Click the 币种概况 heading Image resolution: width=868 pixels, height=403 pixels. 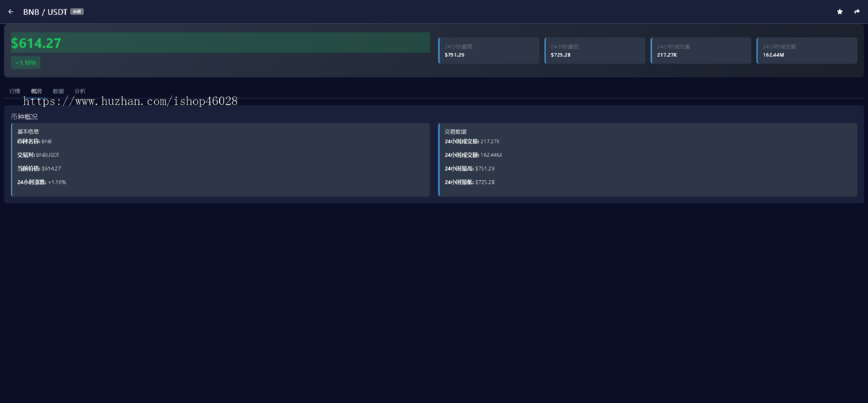pos(25,116)
